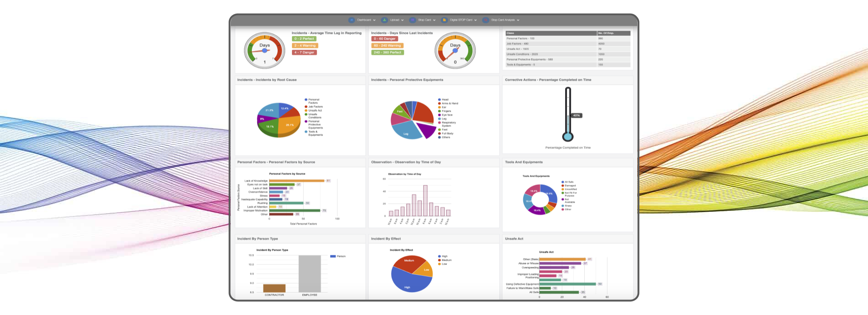Click the Stop Card Analysis search icon
This screenshot has height=315, width=868.
[x=486, y=20]
